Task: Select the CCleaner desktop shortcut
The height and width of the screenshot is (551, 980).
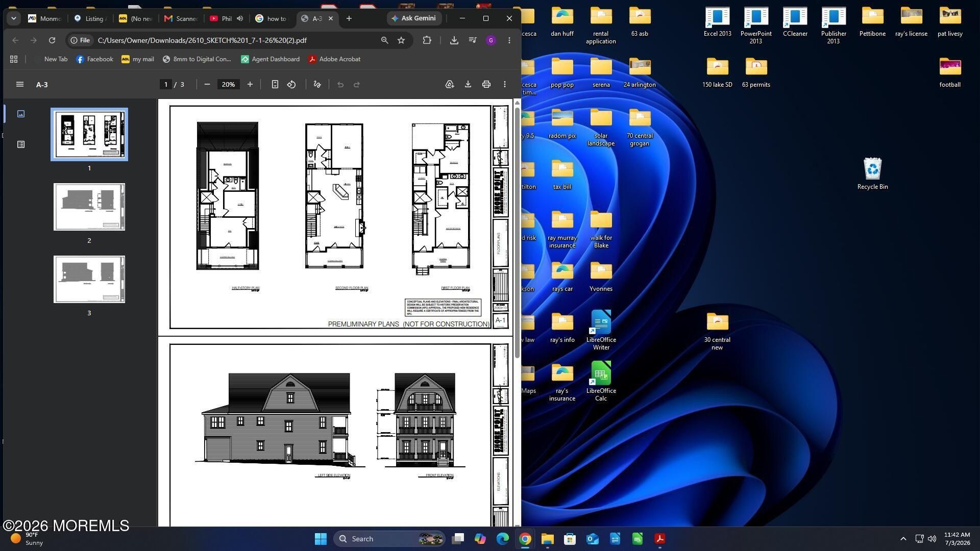Action: click(795, 22)
